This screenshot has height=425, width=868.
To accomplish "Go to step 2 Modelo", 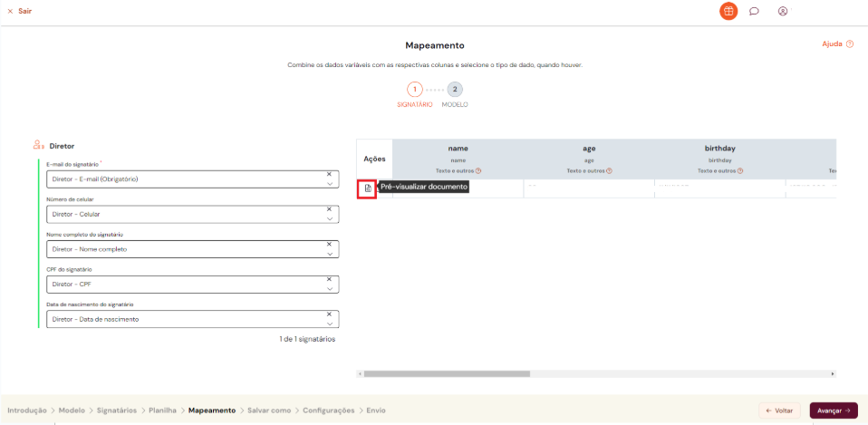I will [455, 90].
